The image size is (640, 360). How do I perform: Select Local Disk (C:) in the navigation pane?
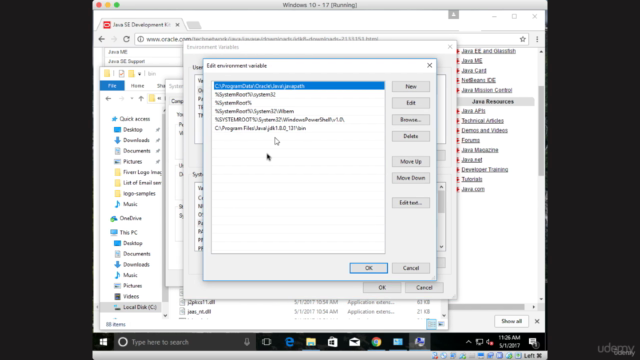pos(140,307)
